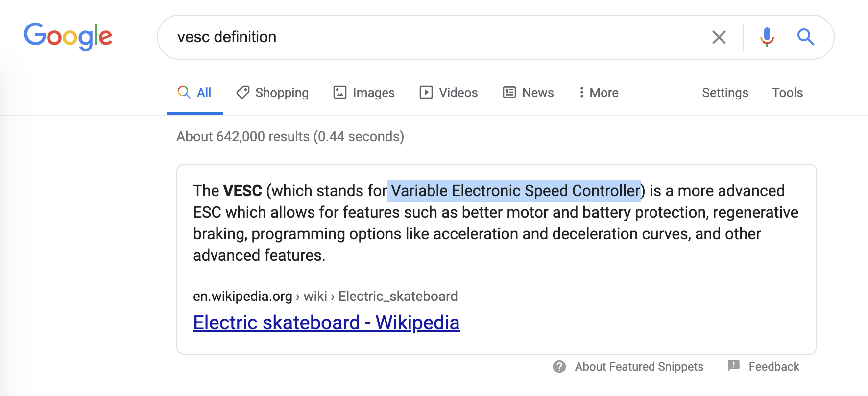
Task: Click the question mark icon by Featured Snippets
Action: (559, 367)
